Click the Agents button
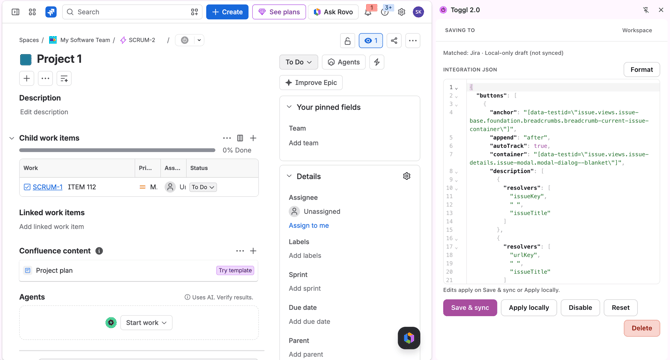 click(344, 62)
